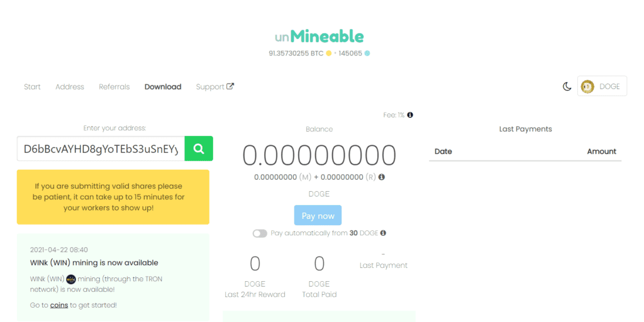
Task: Click the green search magnifier button
Action: pyautogui.click(x=199, y=148)
